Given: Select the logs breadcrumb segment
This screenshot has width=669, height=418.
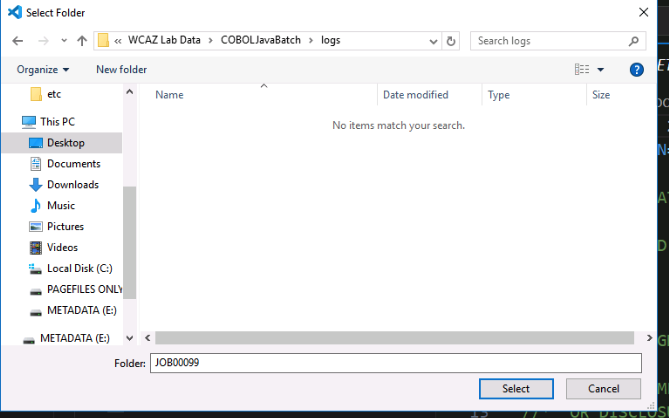Looking at the screenshot, I should pos(331,41).
